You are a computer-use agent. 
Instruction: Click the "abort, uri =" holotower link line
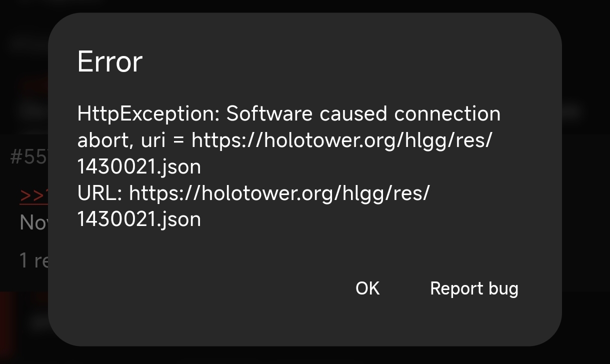click(284, 140)
